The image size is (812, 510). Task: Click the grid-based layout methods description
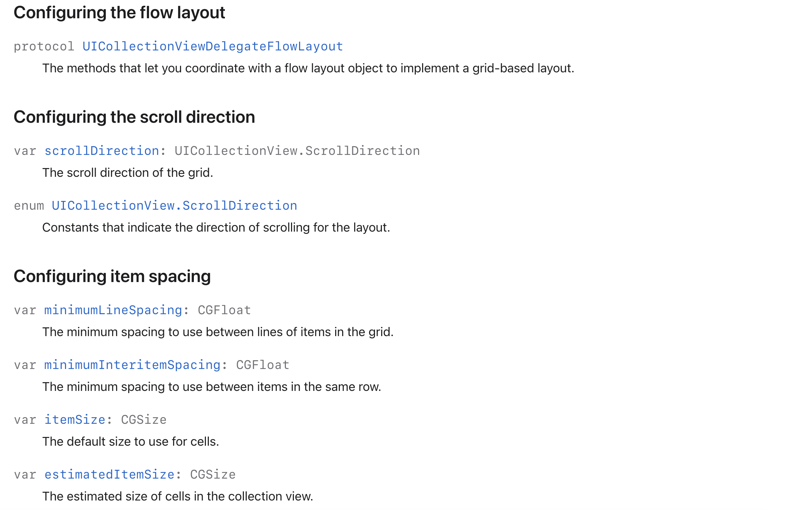[x=308, y=68]
